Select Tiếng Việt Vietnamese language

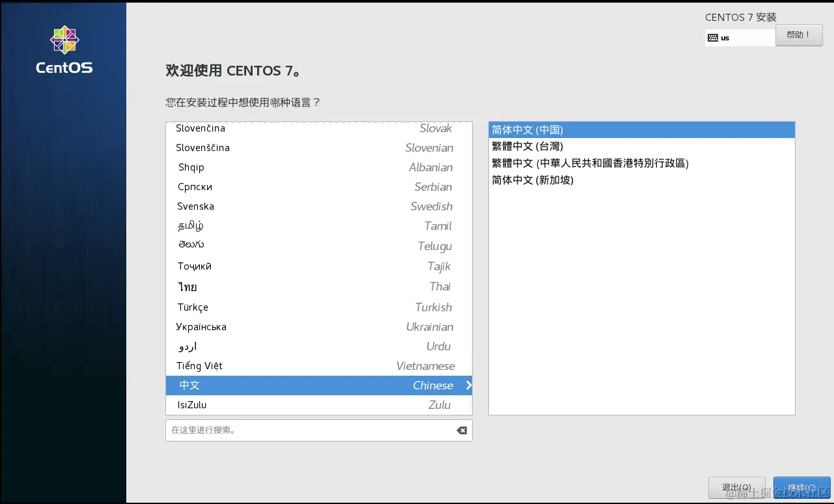pyautogui.click(x=319, y=366)
